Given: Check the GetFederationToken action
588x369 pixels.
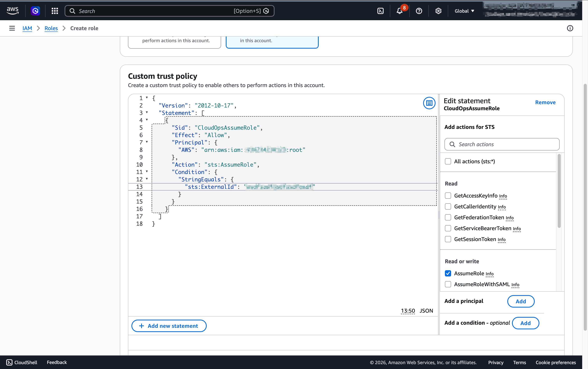Looking at the screenshot, I should [x=448, y=217].
